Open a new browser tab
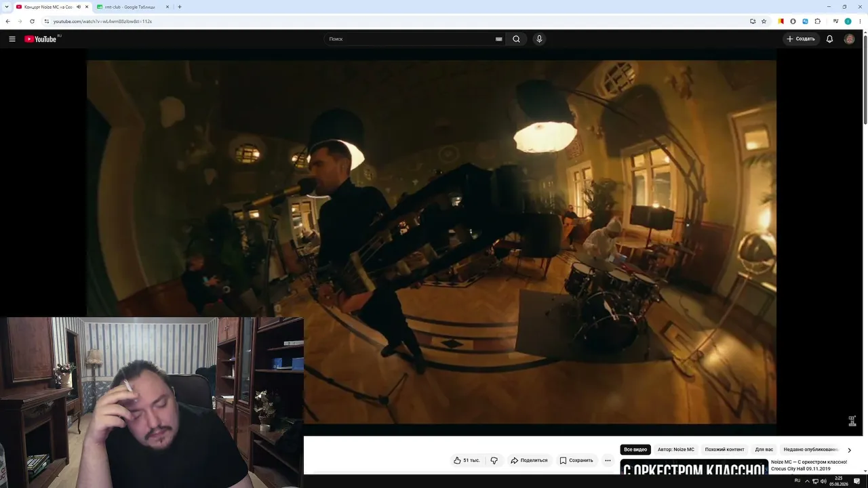The image size is (868, 488). tap(179, 7)
